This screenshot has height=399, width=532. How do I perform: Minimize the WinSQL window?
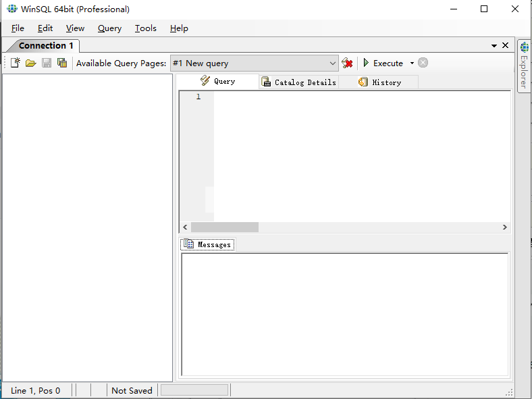(454, 9)
